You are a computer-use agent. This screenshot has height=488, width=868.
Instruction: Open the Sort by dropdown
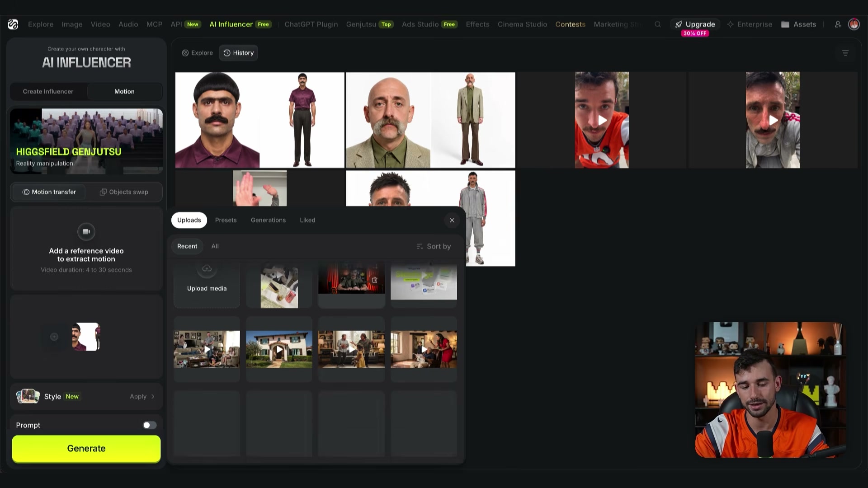(434, 246)
